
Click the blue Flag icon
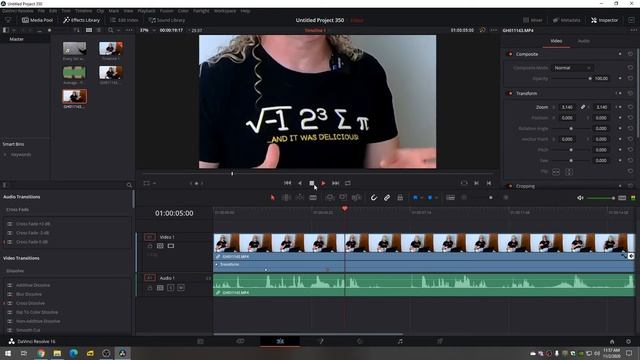pos(416,198)
